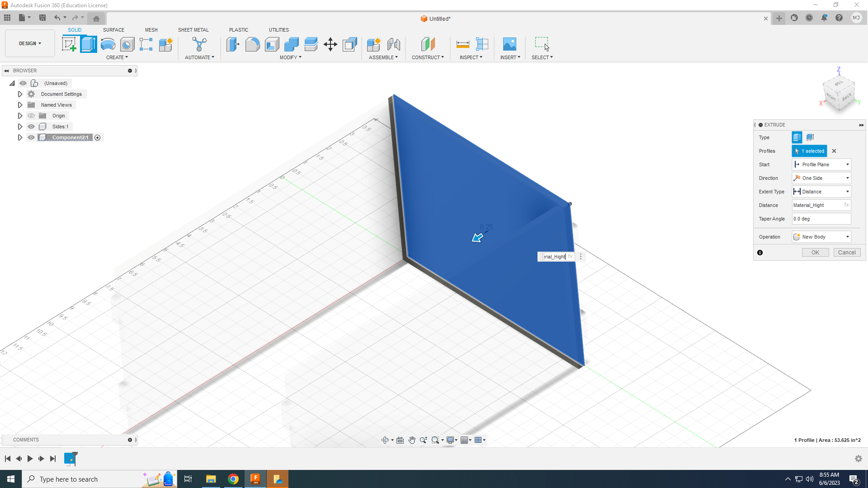Image resolution: width=868 pixels, height=488 pixels.
Task: Toggle visibility of Sides:1 body
Action: coord(31,127)
